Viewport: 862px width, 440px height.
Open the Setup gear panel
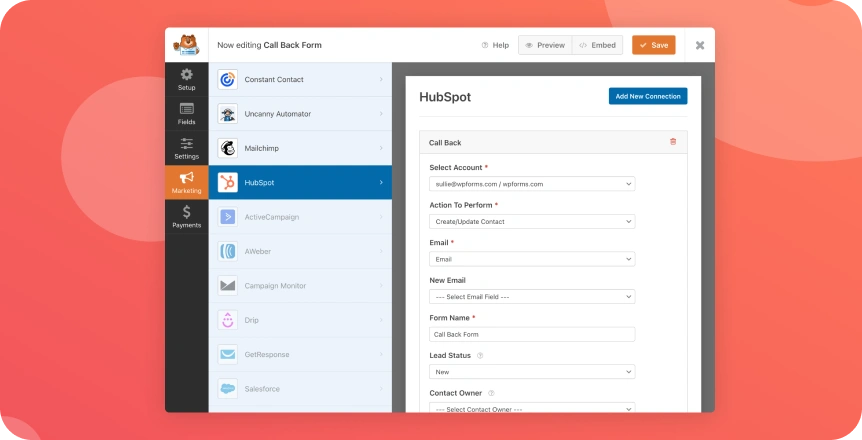pos(186,79)
